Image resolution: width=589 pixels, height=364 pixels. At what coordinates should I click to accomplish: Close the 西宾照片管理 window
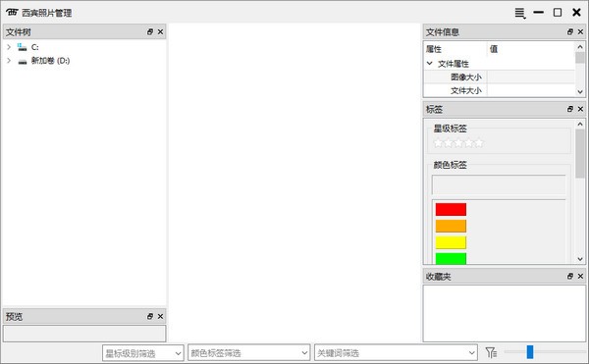point(576,13)
